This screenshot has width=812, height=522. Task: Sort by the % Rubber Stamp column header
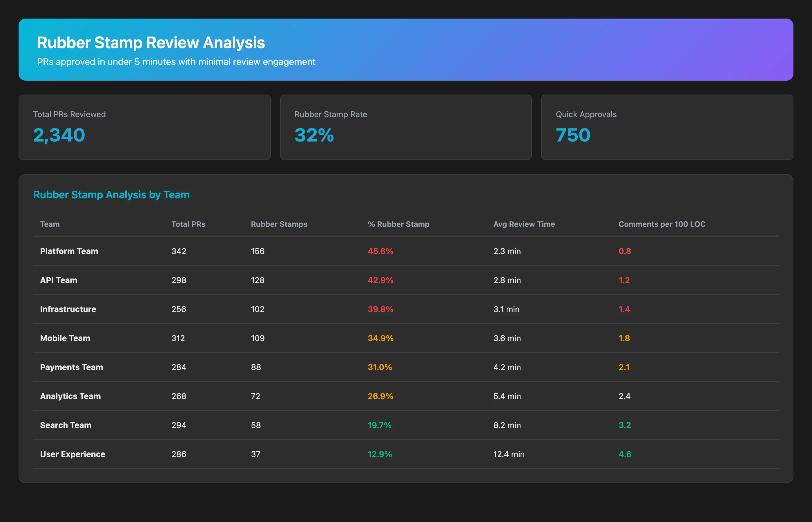tap(398, 224)
